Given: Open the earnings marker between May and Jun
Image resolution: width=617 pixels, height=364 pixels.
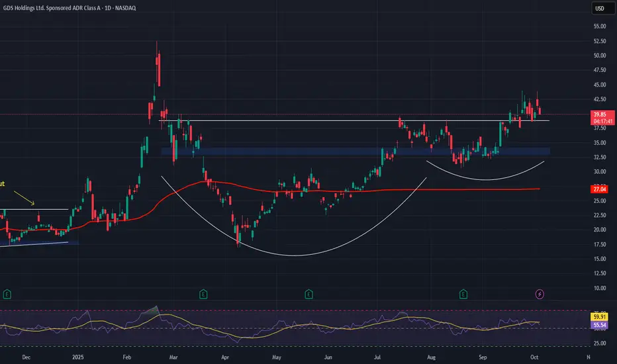Looking at the screenshot, I should pyautogui.click(x=308, y=294).
